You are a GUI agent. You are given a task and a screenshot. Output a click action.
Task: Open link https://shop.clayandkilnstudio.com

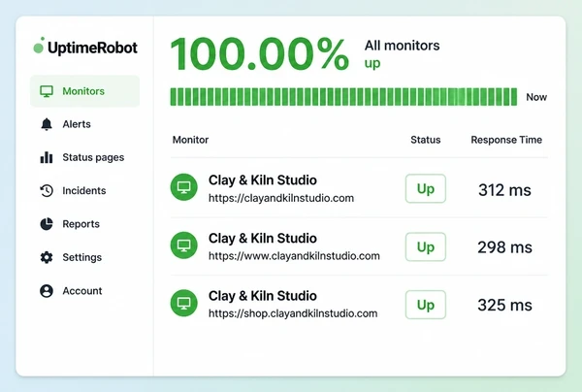coord(293,313)
